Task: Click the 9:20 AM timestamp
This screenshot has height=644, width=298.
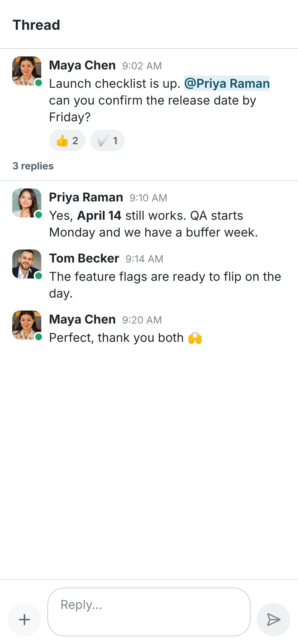Action: click(x=142, y=320)
